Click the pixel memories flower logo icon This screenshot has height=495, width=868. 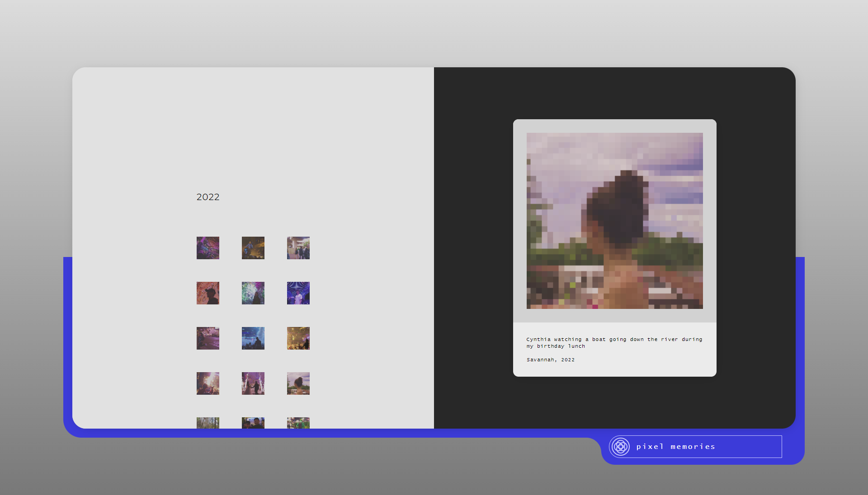(621, 447)
